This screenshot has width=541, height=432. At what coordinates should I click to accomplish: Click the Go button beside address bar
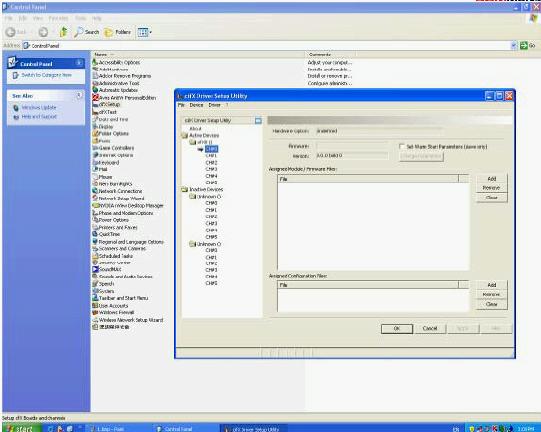click(528, 46)
